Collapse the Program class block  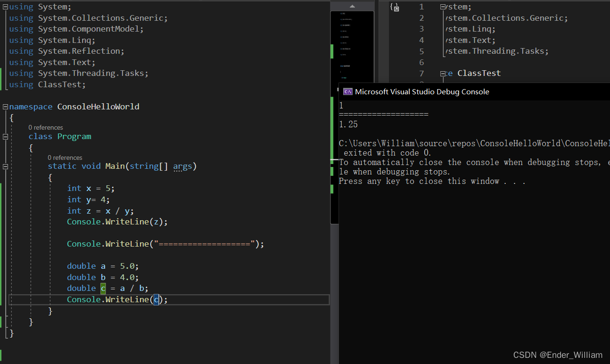(x=5, y=137)
